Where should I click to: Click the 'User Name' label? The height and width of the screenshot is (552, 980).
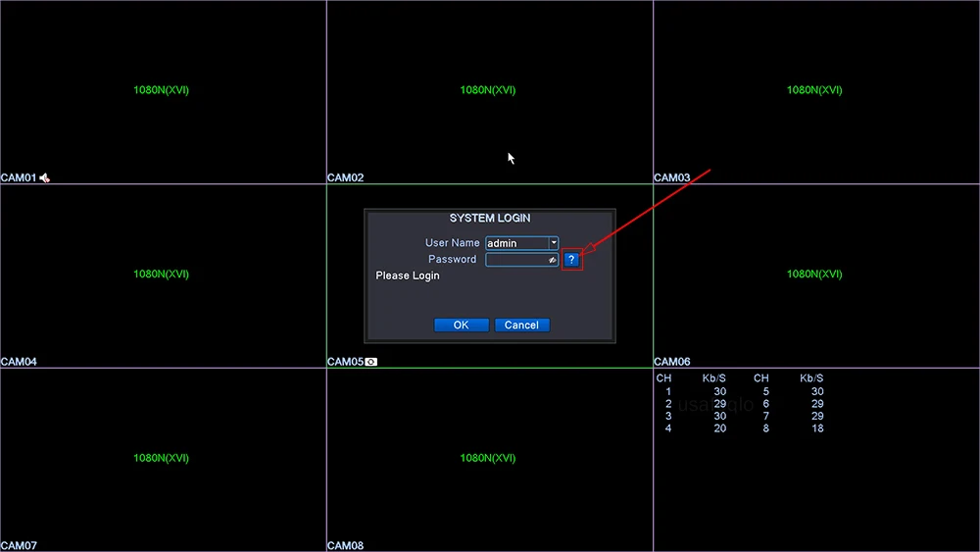point(453,242)
